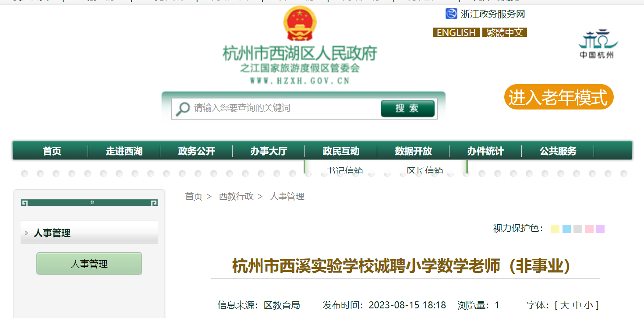The height and width of the screenshot is (318, 644).
Task: Set font size to 小
Action: click(589, 305)
